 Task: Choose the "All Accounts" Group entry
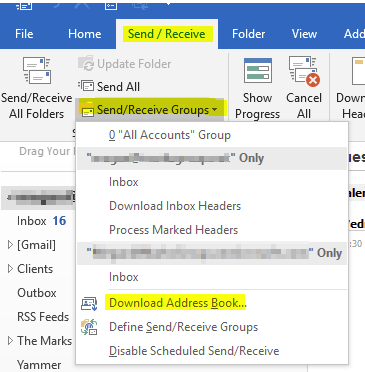[x=212, y=135]
